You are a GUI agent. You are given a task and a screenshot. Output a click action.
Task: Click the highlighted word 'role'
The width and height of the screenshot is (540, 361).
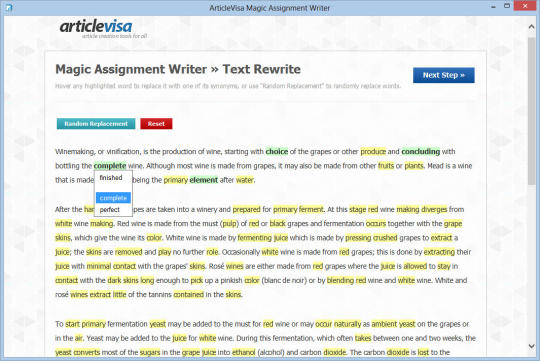[x=212, y=252]
